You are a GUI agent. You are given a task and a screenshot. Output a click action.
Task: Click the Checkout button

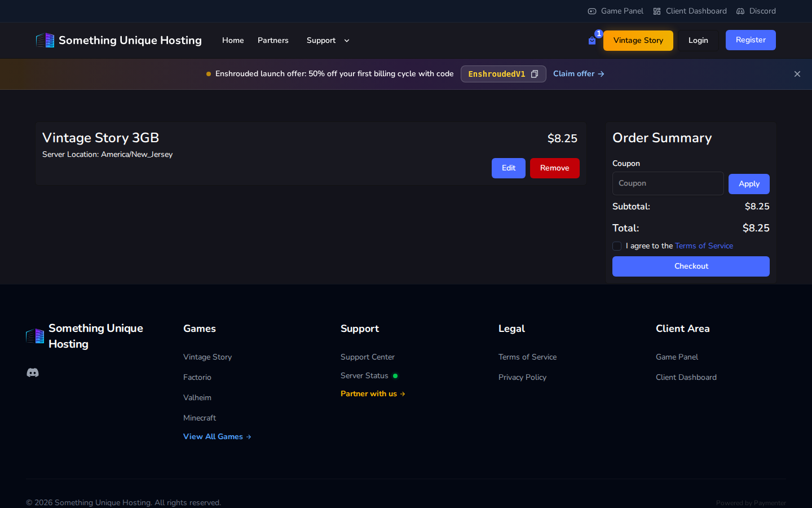point(691,266)
